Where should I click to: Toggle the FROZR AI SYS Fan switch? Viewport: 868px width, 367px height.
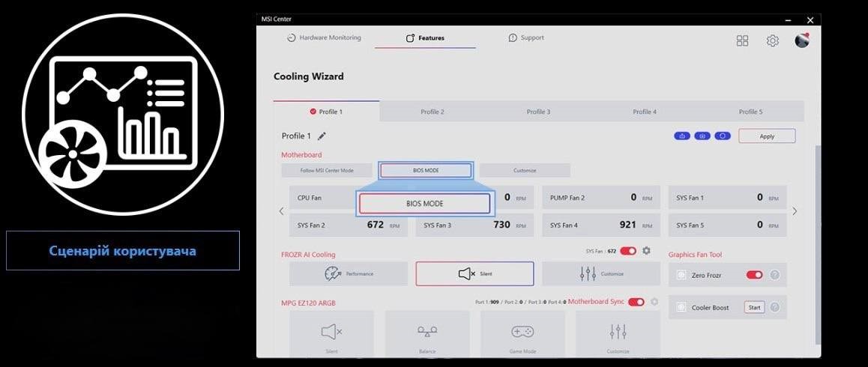(x=628, y=252)
